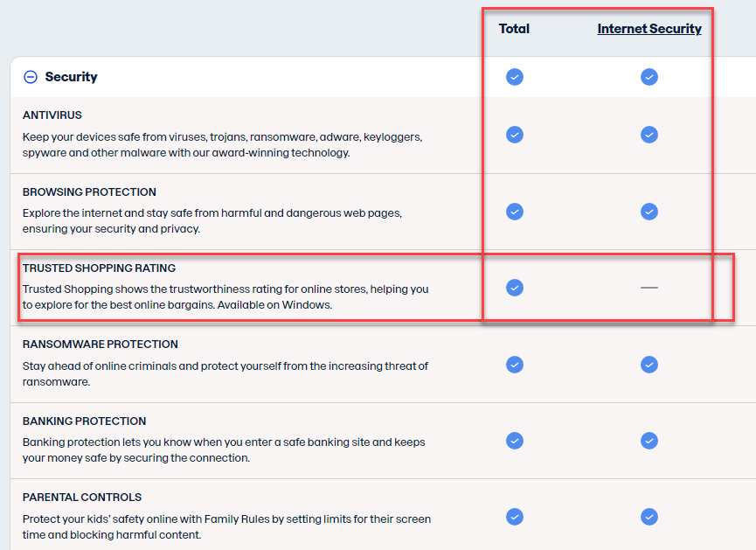This screenshot has height=550, width=756.
Task: Click Banking Protection checkmark under Total
Action: tap(515, 440)
